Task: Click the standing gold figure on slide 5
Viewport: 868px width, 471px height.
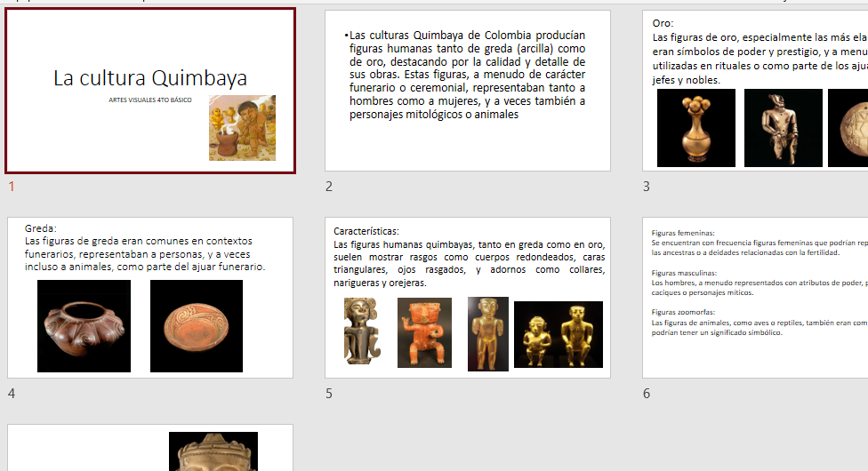Action: click(487, 333)
